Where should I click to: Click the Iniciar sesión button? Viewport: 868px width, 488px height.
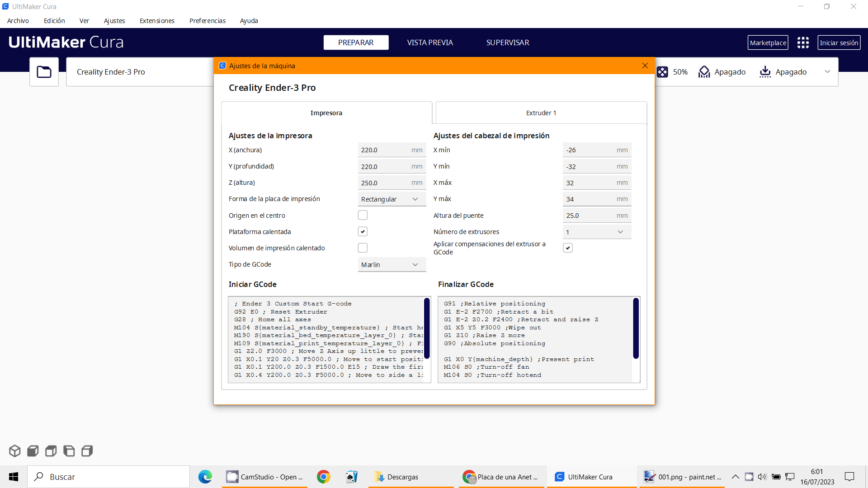[x=839, y=43]
